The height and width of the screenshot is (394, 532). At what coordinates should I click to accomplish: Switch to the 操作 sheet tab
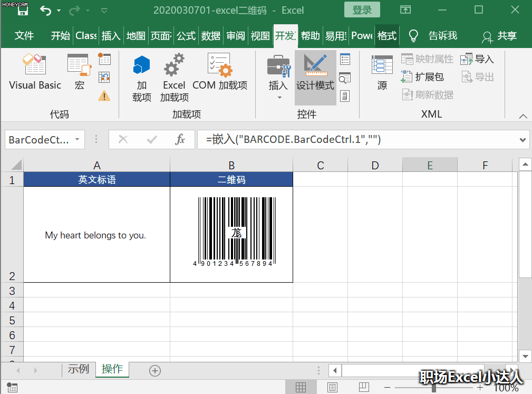click(x=112, y=369)
